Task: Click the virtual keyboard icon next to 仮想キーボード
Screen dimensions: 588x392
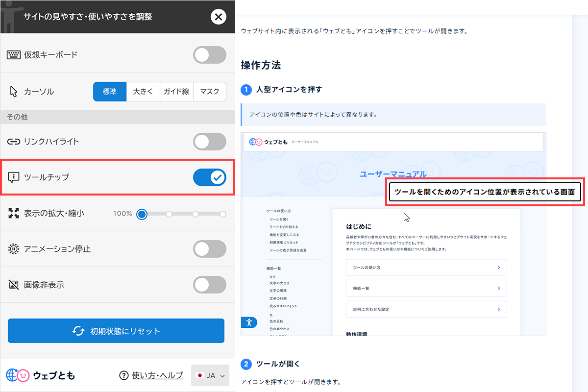Action: (13, 55)
